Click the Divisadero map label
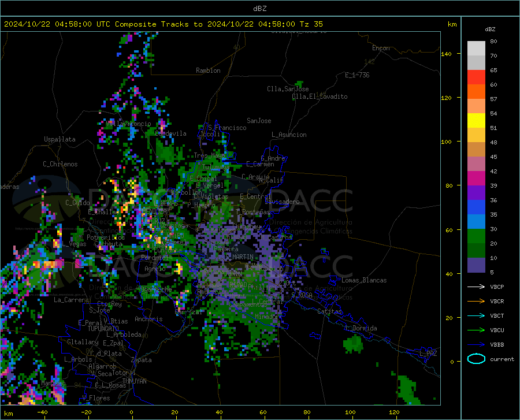The height and width of the screenshot is (420, 520). click(282, 202)
